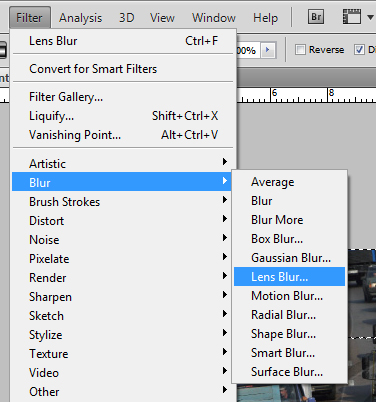Expand the Pixelate submenu
This screenshot has height=402, width=376.
(122, 259)
